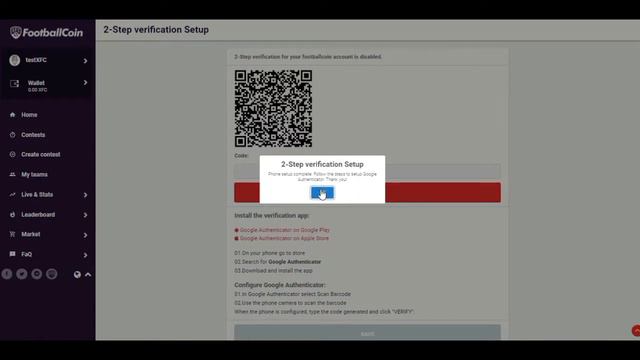Open the social icon right of Twitter
Image resolution: width=640 pixels, height=360 pixels.
37,274
